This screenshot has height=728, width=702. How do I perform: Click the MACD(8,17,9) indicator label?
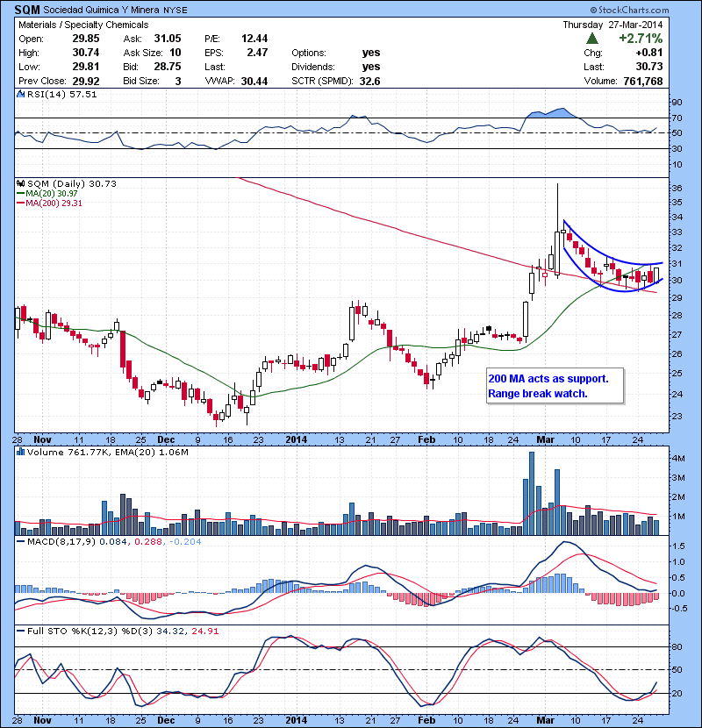point(61,541)
